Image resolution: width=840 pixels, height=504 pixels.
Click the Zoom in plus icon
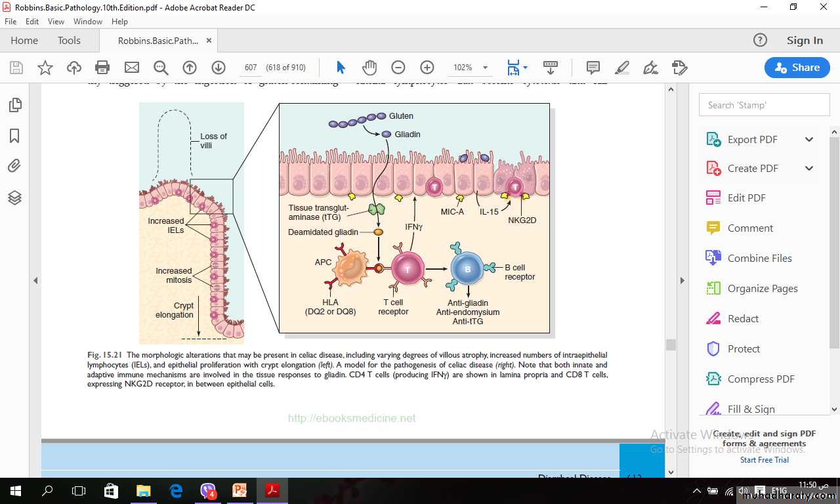pos(427,68)
